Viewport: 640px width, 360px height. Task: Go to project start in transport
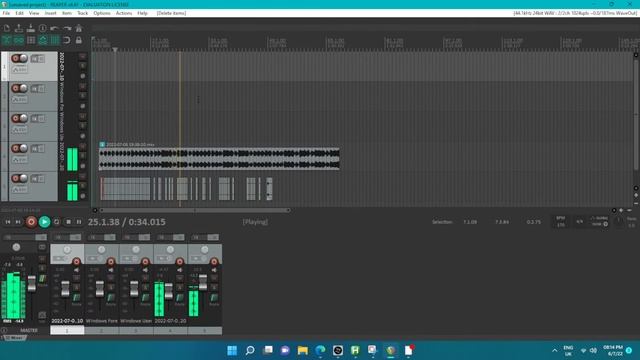tap(8, 222)
